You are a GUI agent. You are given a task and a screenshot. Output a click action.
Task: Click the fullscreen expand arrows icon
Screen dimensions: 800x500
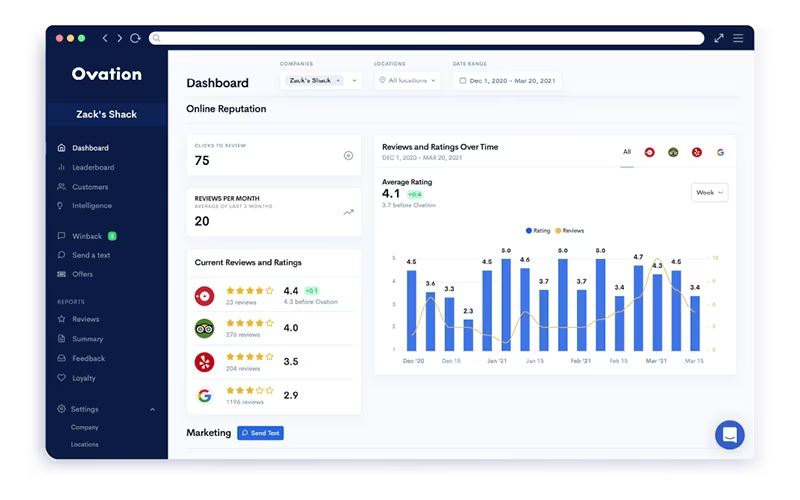pos(719,38)
